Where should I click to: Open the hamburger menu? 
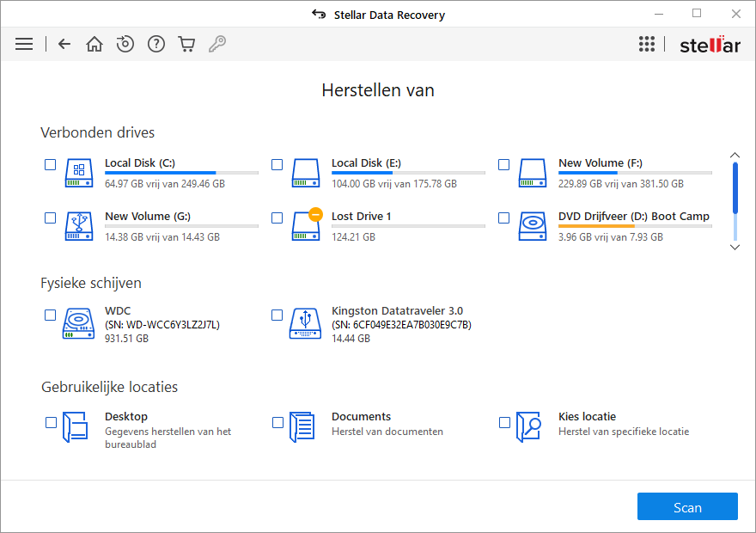24,44
